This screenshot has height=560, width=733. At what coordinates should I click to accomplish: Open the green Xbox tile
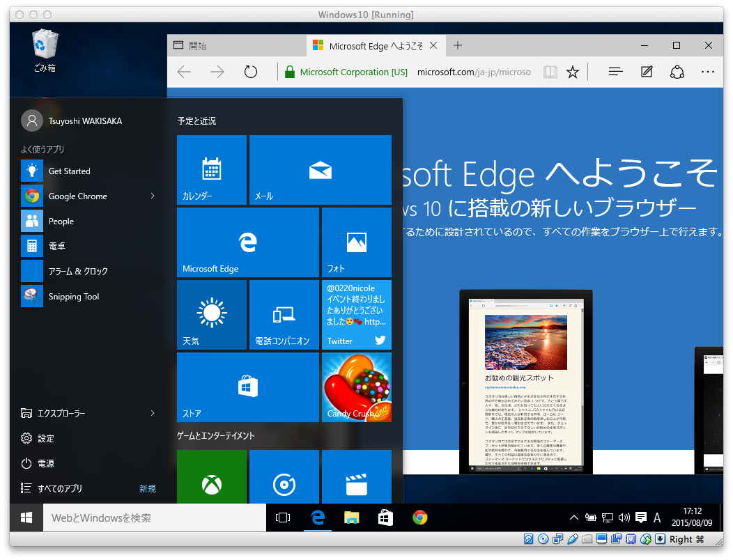click(x=212, y=477)
